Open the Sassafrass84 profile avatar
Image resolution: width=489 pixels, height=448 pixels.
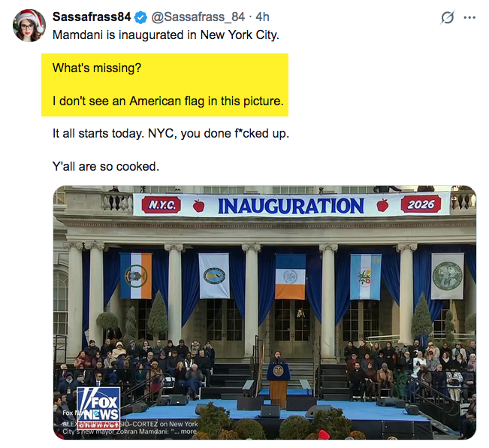pyautogui.click(x=29, y=26)
